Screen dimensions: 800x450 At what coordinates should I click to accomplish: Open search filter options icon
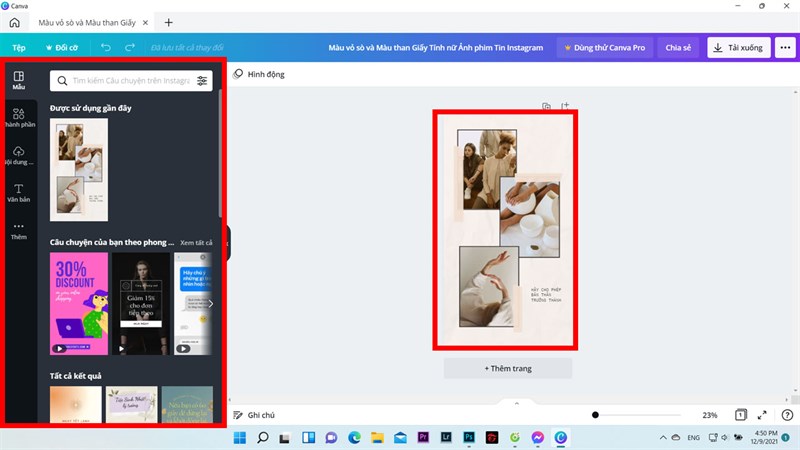click(x=202, y=81)
